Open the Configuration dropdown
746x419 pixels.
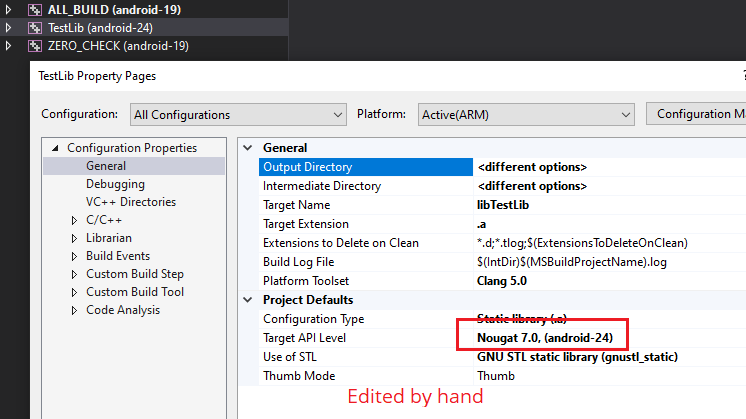point(239,114)
